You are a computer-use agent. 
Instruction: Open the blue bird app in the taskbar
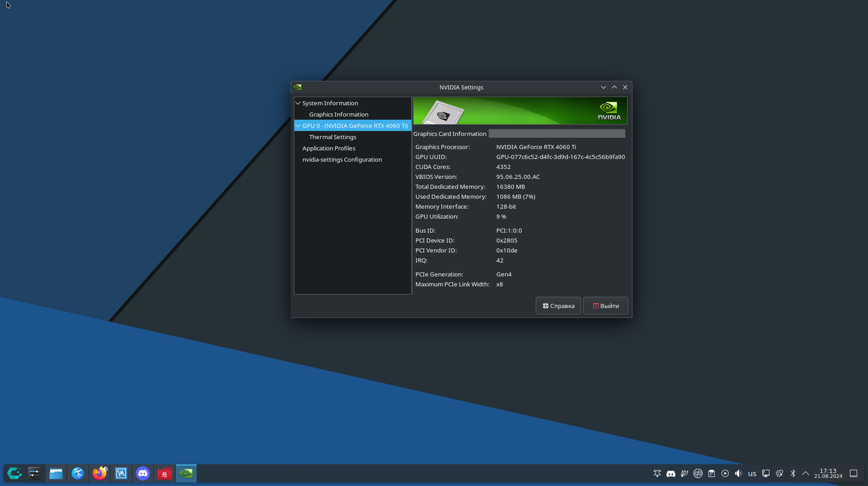pyautogui.click(x=78, y=473)
